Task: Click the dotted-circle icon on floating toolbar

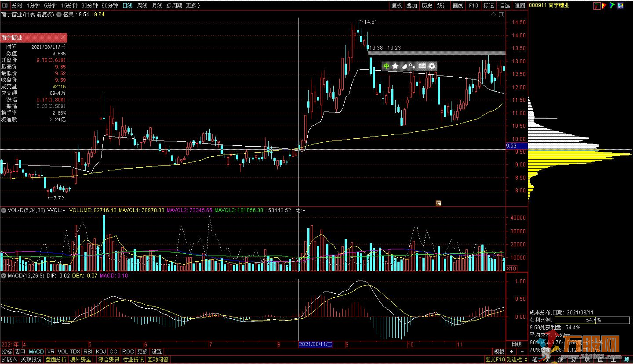Action: [x=412, y=66]
